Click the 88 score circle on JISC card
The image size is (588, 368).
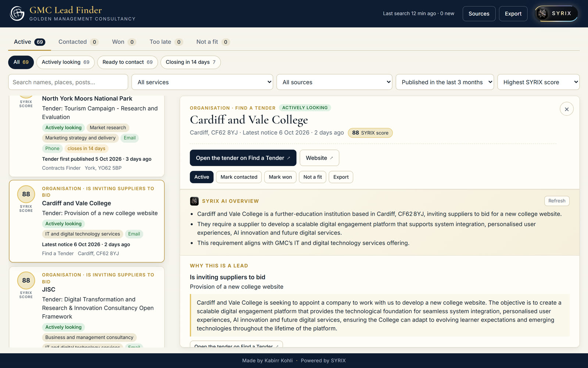(26, 280)
